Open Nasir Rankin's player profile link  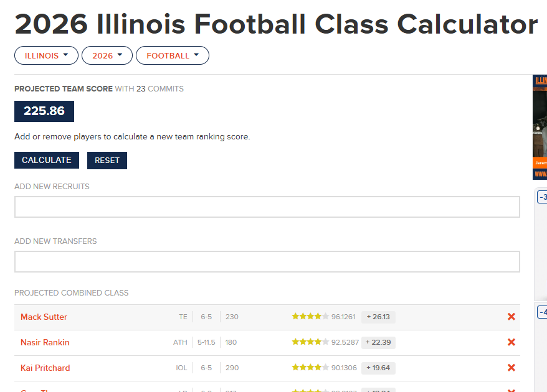click(x=45, y=342)
